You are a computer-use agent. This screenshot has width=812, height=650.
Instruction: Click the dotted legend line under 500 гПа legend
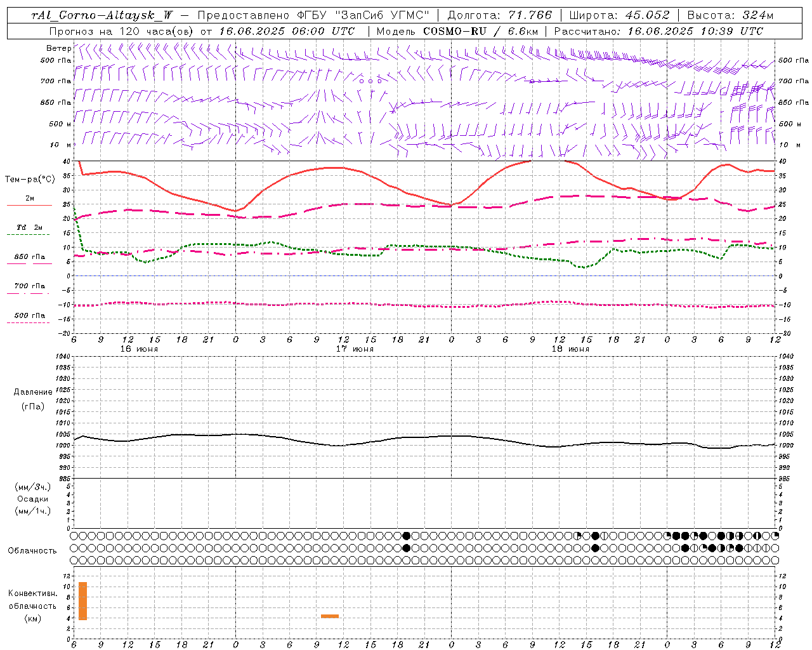[28, 323]
